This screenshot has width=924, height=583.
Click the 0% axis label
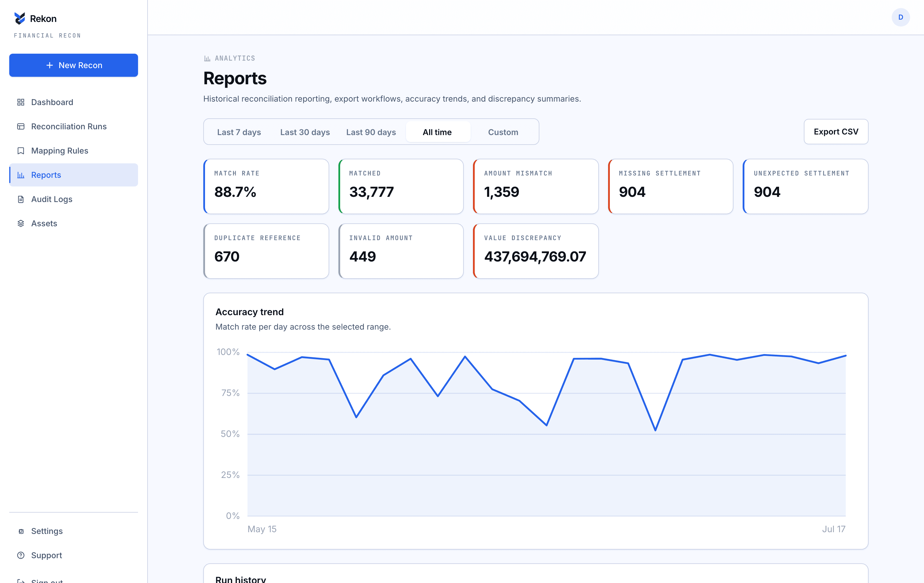pyautogui.click(x=232, y=515)
